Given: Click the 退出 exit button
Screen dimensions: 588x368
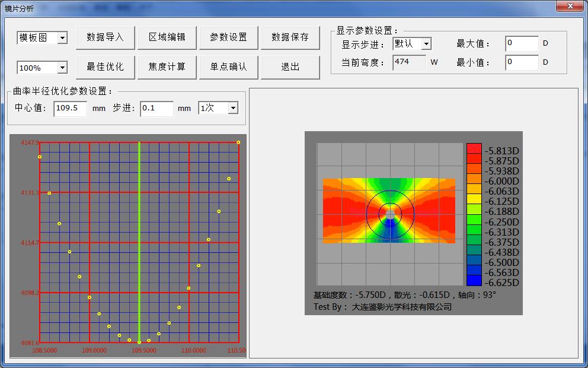Looking at the screenshot, I should pyautogui.click(x=290, y=67).
